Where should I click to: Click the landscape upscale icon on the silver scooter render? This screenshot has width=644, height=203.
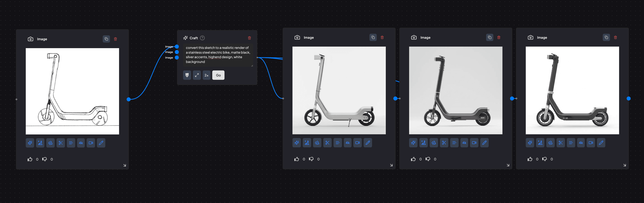307,142
